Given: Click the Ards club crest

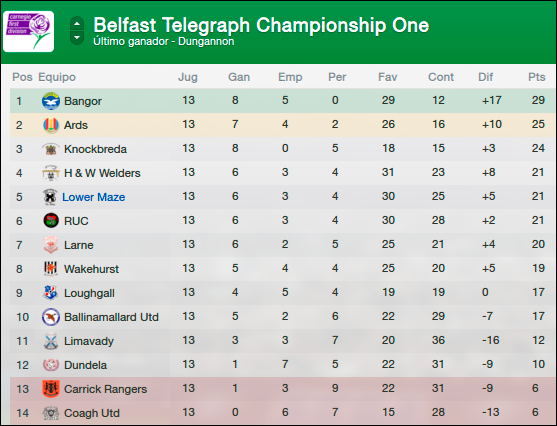Looking at the screenshot, I should [50, 125].
